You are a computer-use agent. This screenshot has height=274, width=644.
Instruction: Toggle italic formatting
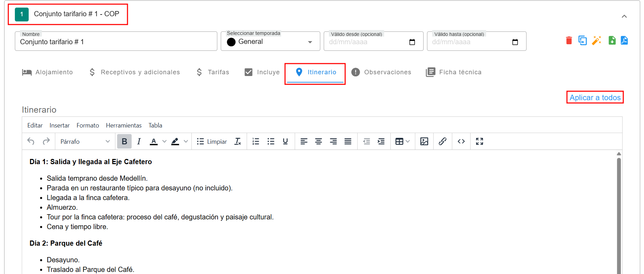[x=139, y=141]
